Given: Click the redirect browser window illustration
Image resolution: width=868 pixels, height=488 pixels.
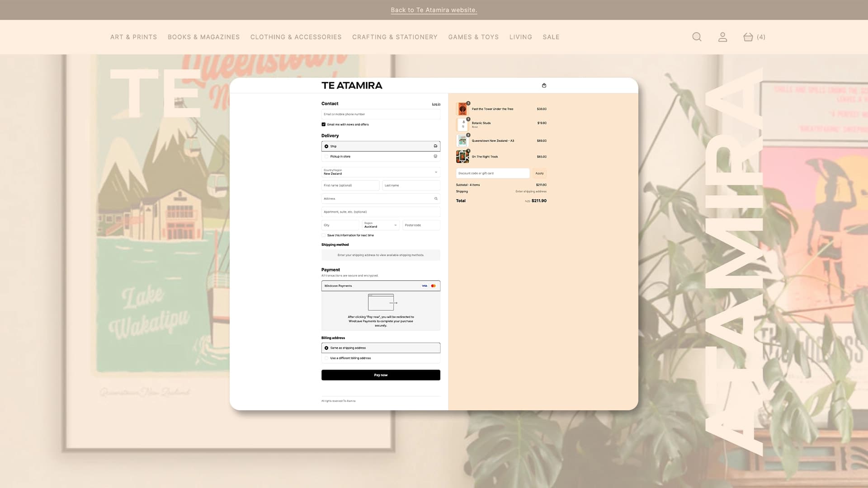Looking at the screenshot, I should coord(382,302).
